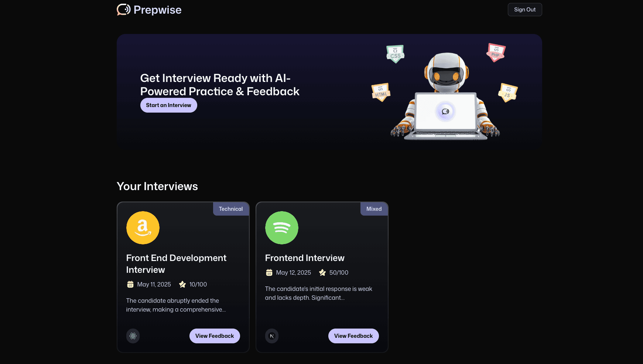Select the Amazon logo on the first interview card
Viewport: 643px width, 364px height.
[143, 228]
